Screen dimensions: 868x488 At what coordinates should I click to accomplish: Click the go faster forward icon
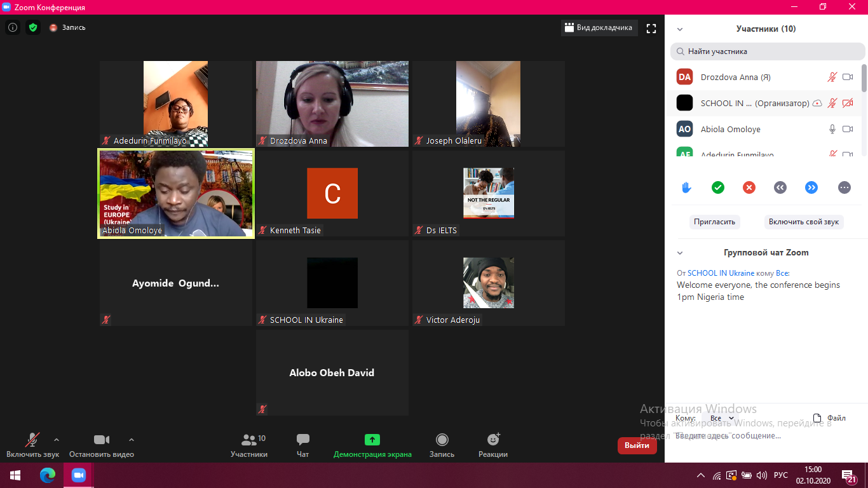811,187
